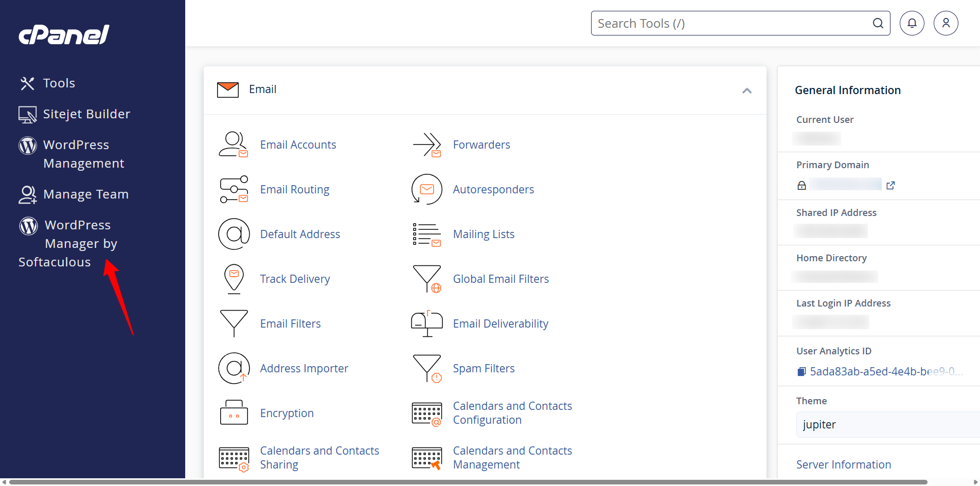Open the Email Deliverability link
This screenshot has width=980, height=486.
coord(501,323)
